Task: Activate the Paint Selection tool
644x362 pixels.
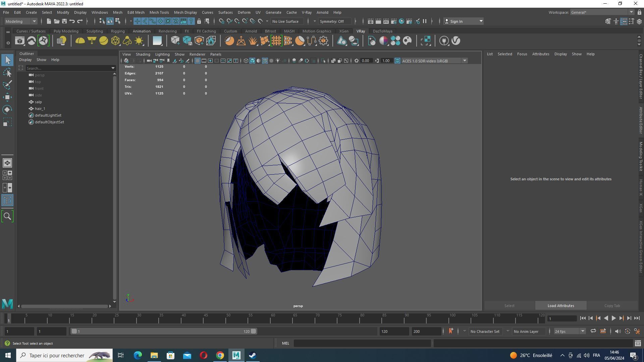Action: [x=7, y=85]
